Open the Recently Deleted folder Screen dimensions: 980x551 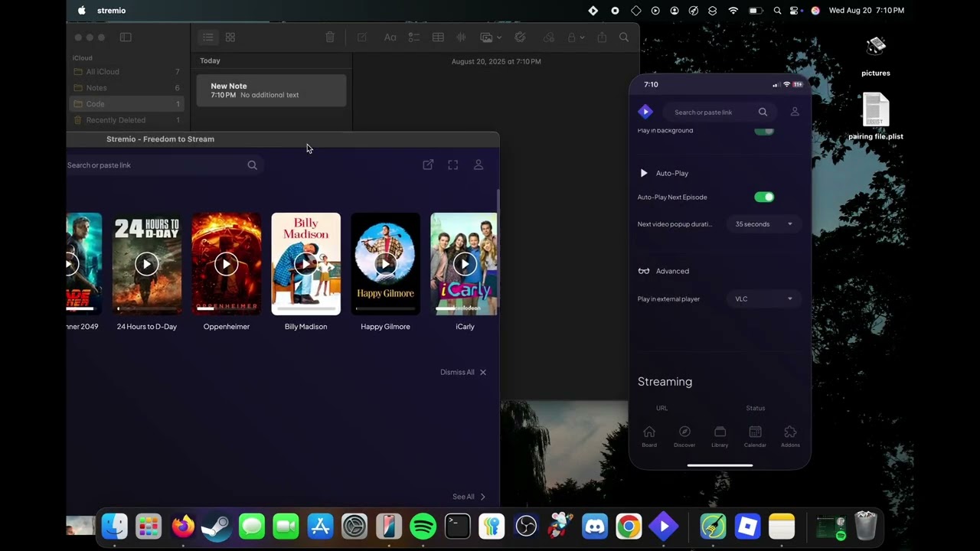pyautogui.click(x=126, y=119)
